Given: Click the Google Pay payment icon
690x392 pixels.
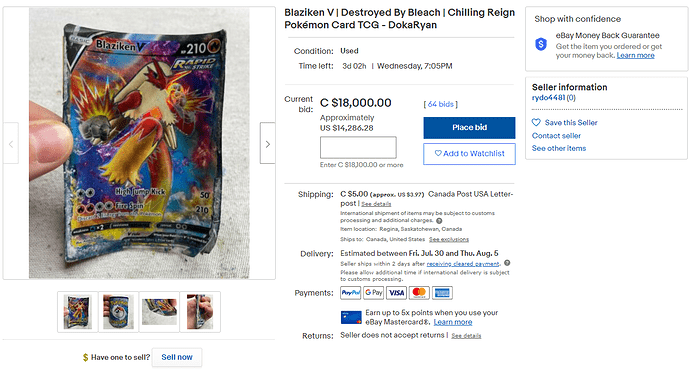Looking at the screenshot, I should pyautogui.click(x=374, y=293).
